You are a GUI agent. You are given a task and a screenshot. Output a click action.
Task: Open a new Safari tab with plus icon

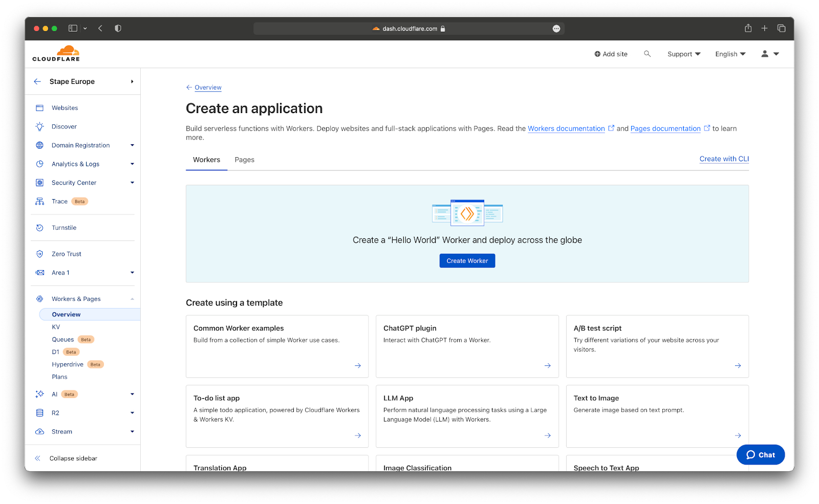pyautogui.click(x=764, y=28)
